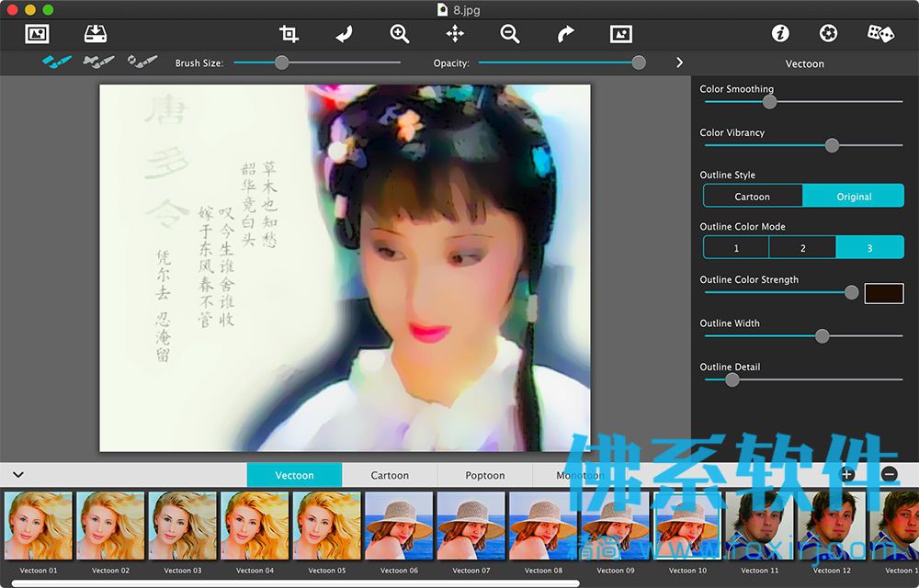Viewport: 919px width, 588px height.
Task: Click the dice randomize icon
Action: [x=880, y=33]
